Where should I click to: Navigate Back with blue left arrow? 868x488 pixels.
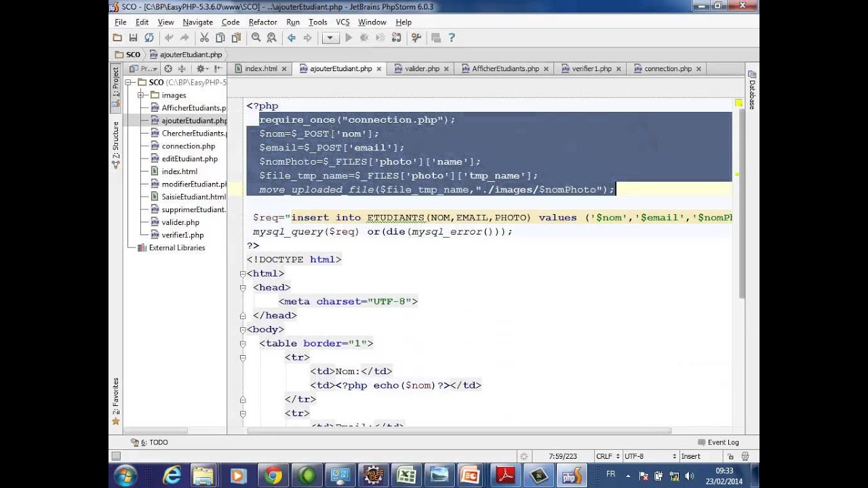pyautogui.click(x=292, y=38)
